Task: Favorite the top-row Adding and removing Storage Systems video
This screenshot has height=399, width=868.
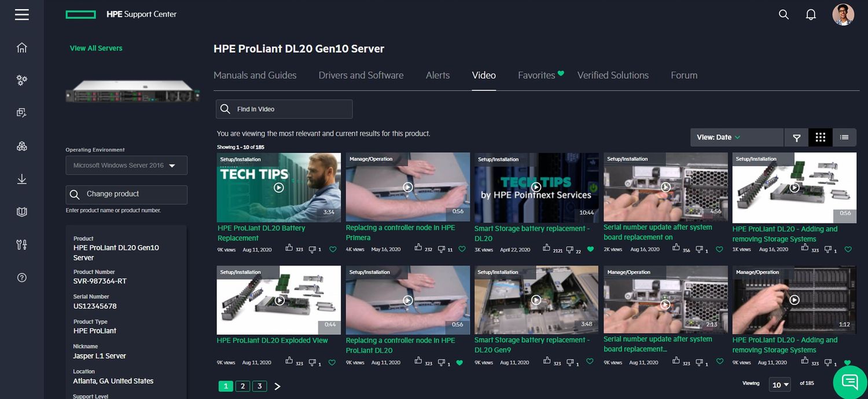Action: pos(848,250)
